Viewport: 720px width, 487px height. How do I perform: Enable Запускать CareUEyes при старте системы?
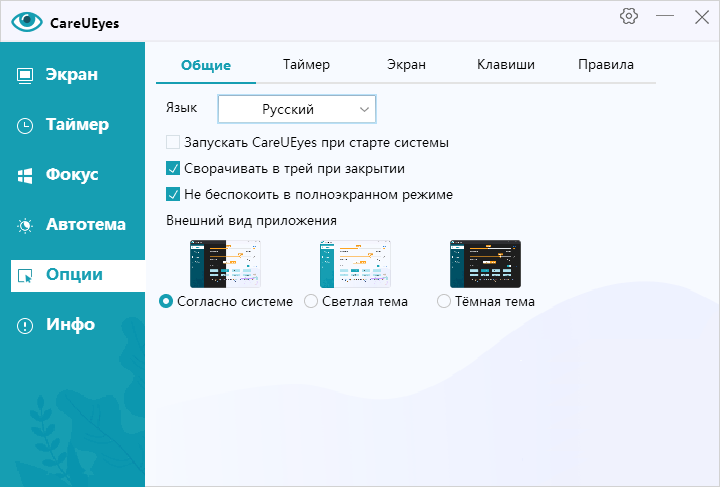[173, 143]
